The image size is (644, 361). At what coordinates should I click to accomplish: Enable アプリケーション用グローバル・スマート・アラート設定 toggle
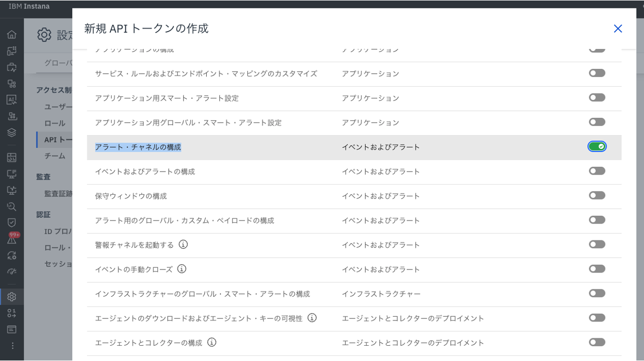[x=597, y=122]
